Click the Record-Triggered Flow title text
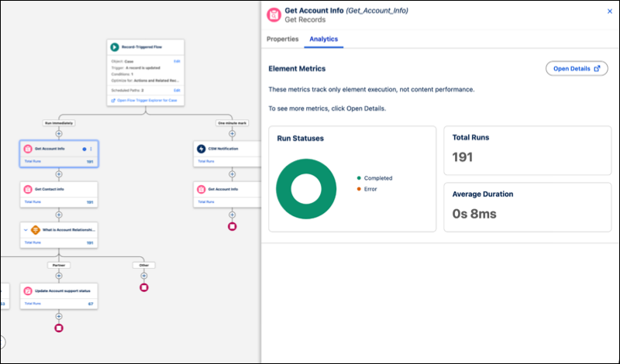620x364 pixels. (142, 47)
